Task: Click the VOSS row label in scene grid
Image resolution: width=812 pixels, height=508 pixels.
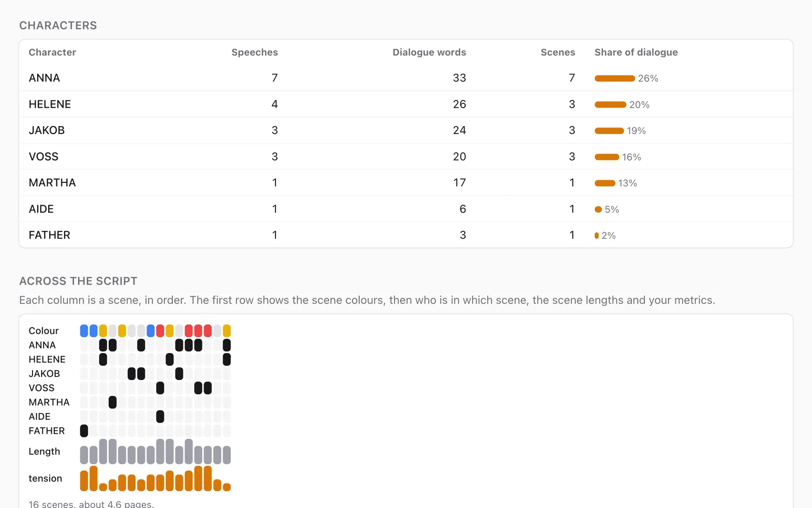Action: click(42, 388)
